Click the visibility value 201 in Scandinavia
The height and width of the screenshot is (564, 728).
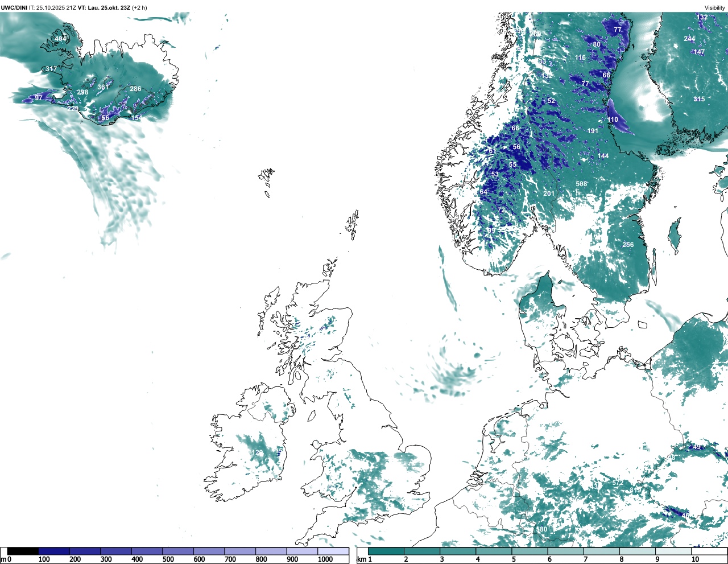(549, 194)
